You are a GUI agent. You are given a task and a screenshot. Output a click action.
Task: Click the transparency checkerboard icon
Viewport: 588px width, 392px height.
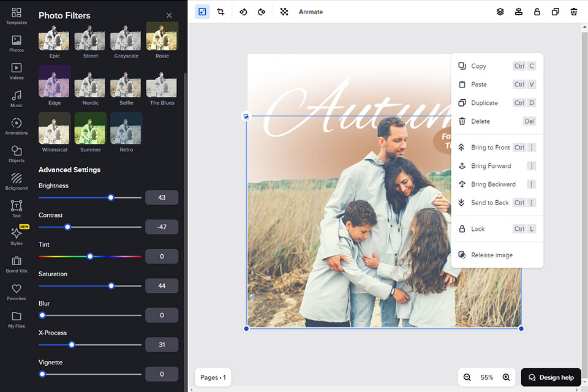tap(284, 12)
